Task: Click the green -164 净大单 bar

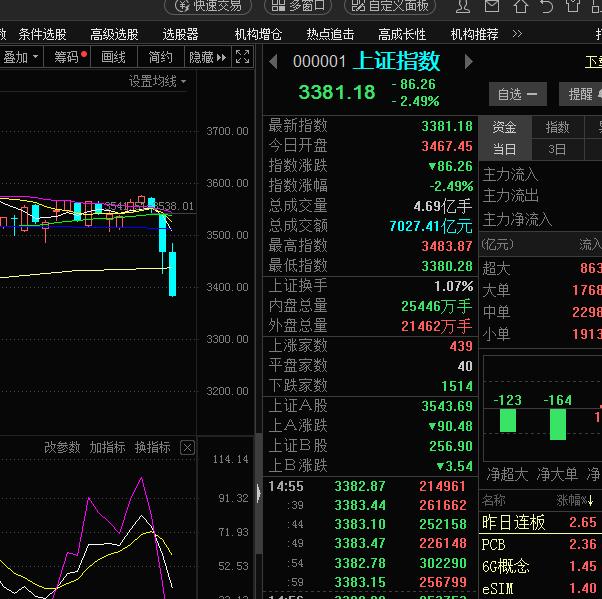Action: [x=557, y=424]
